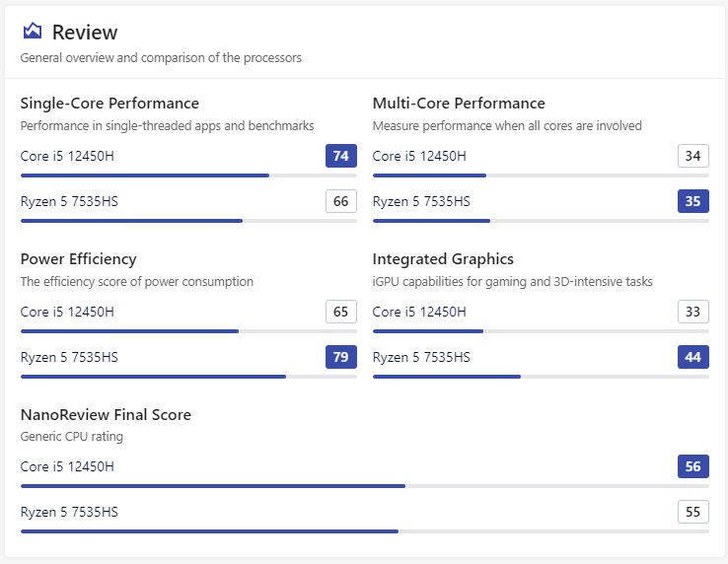
Task: Click Core i5 12450H under Multi-Core Performance
Action: 419,156
